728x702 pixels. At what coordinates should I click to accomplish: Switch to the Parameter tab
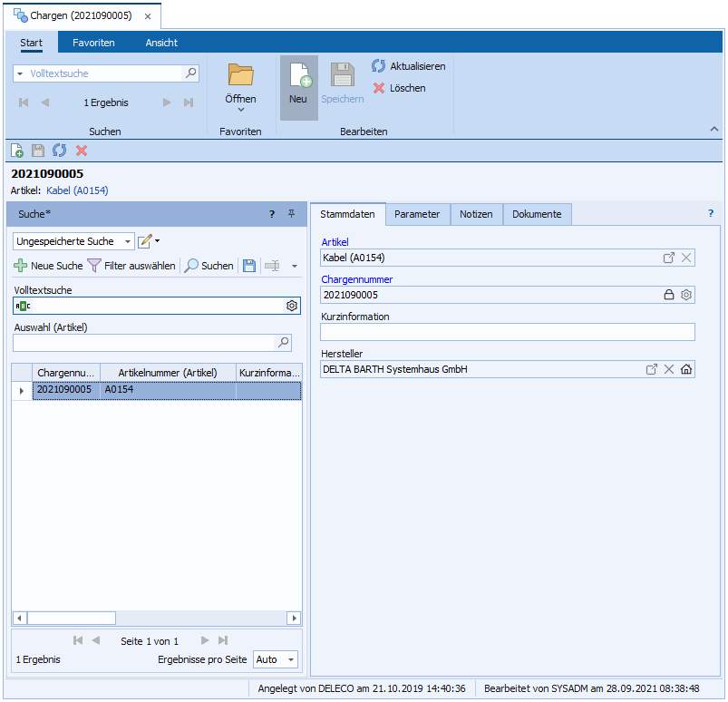click(x=417, y=214)
